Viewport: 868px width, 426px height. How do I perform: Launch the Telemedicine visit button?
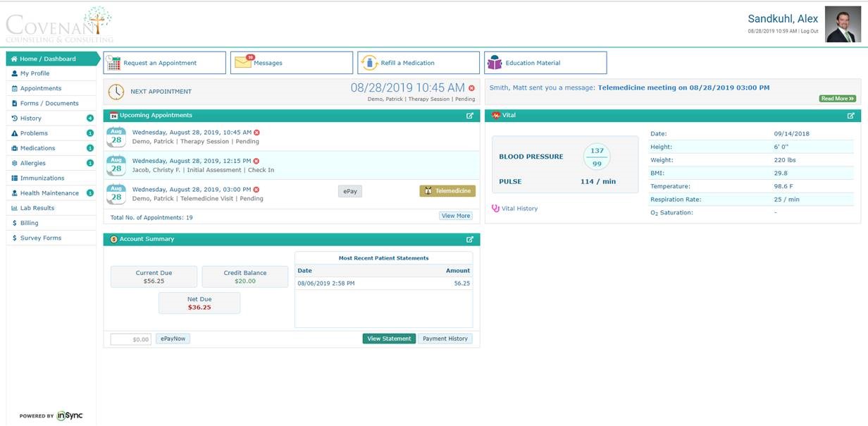pyautogui.click(x=447, y=191)
